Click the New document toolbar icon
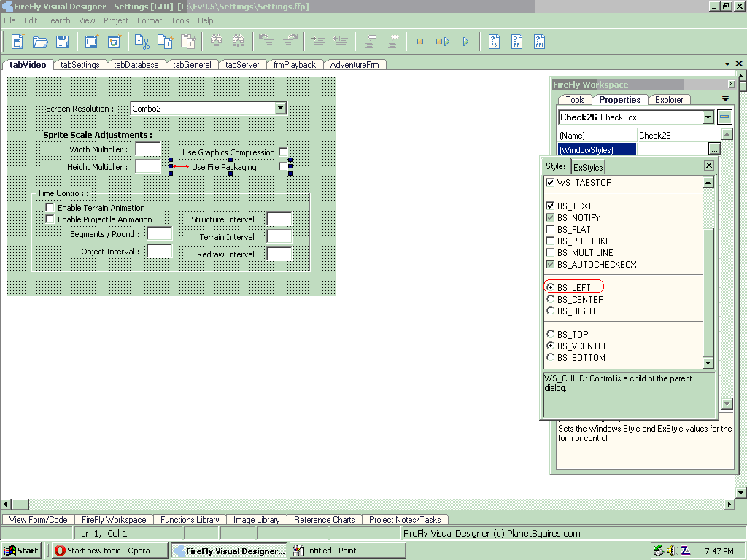The height and width of the screenshot is (560, 747). [x=18, y=42]
